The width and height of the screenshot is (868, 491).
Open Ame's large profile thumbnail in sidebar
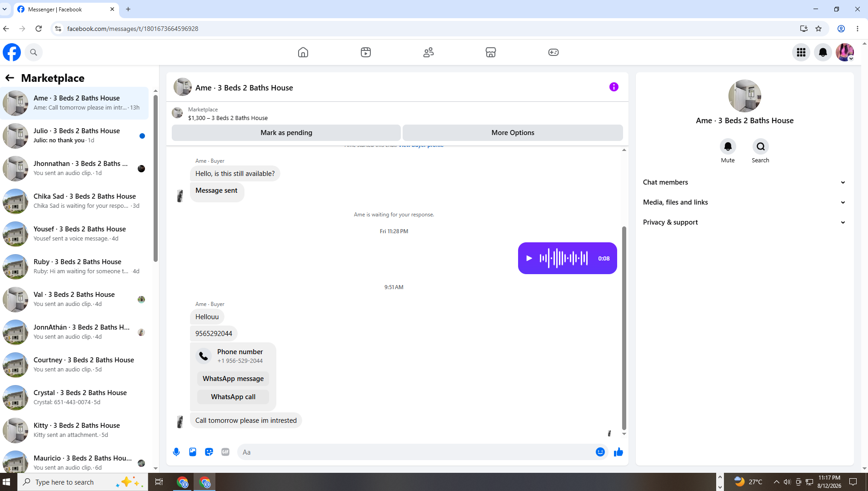(x=744, y=96)
